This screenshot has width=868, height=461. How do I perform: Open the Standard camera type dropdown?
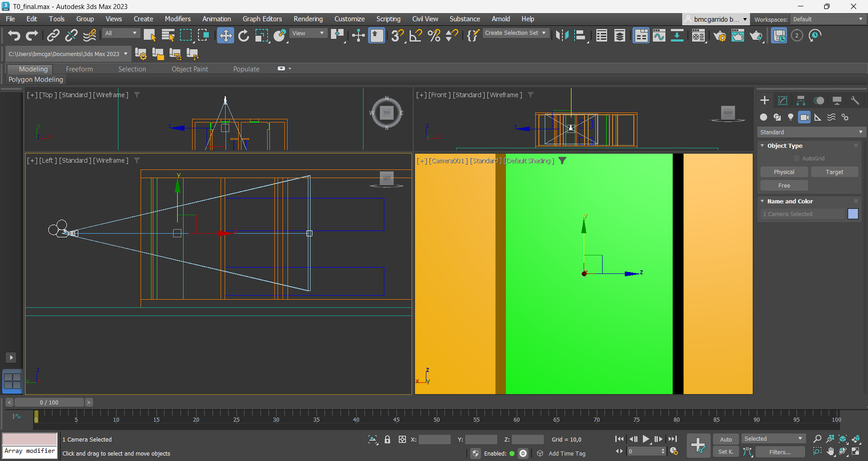(x=811, y=132)
